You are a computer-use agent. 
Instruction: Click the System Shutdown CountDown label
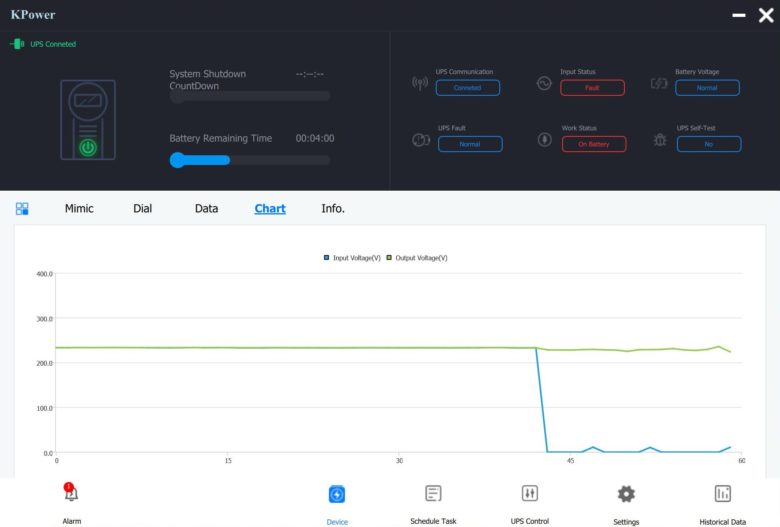tap(207, 80)
